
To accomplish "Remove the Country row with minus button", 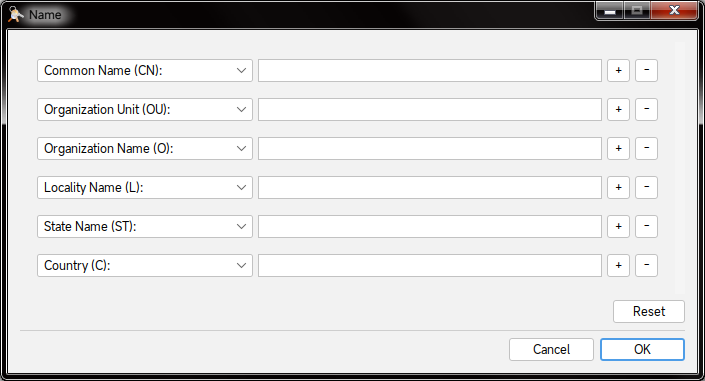I will click(647, 265).
